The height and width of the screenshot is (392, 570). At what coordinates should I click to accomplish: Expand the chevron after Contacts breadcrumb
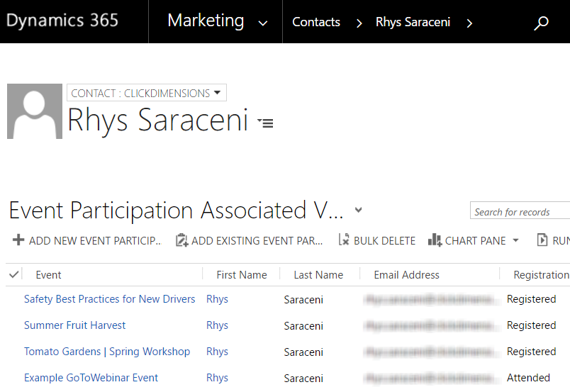[359, 23]
